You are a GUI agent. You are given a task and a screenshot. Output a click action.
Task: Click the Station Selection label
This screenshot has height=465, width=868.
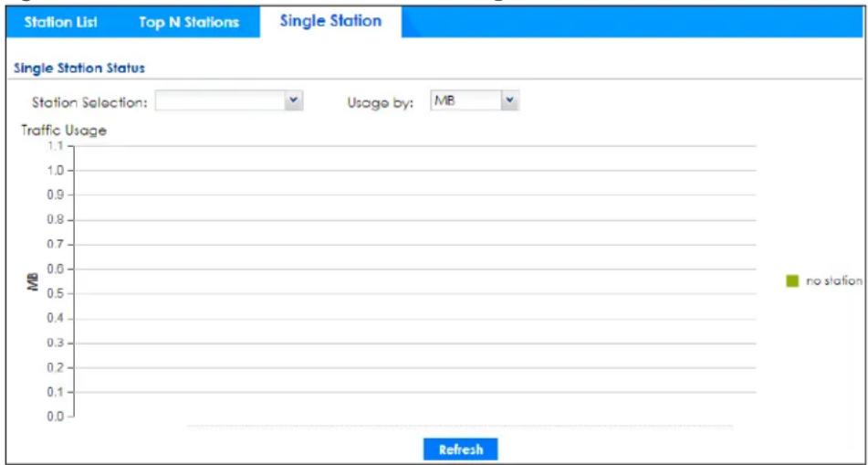pyautogui.click(x=89, y=102)
